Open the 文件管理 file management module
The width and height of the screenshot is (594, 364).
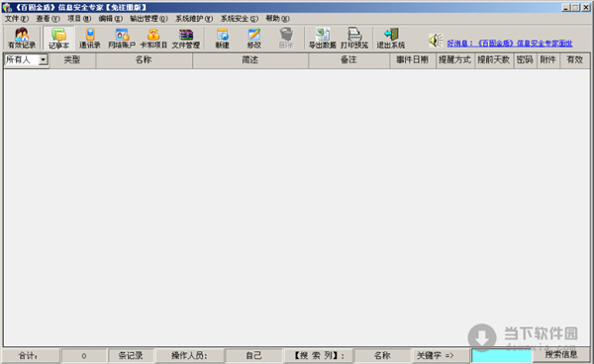[x=186, y=39]
